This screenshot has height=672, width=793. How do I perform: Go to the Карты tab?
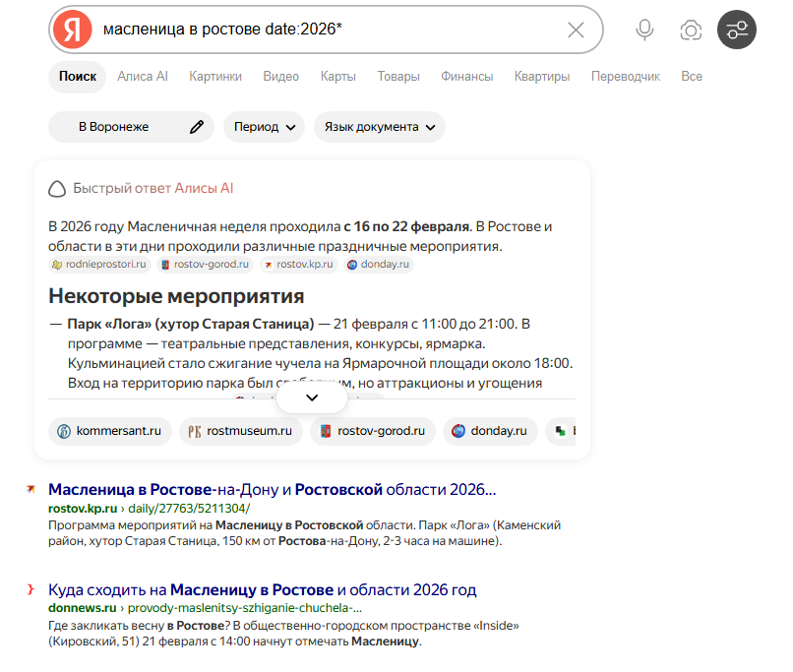click(337, 77)
